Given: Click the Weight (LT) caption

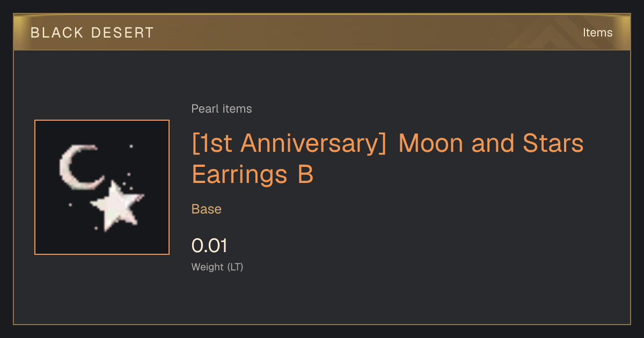Looking at the screenshot, I should 217,267.
